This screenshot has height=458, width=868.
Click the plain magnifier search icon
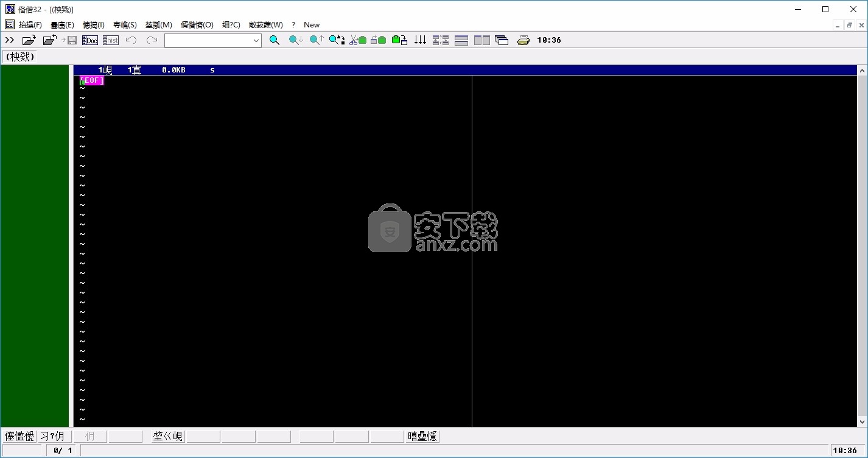pos(275,40)
